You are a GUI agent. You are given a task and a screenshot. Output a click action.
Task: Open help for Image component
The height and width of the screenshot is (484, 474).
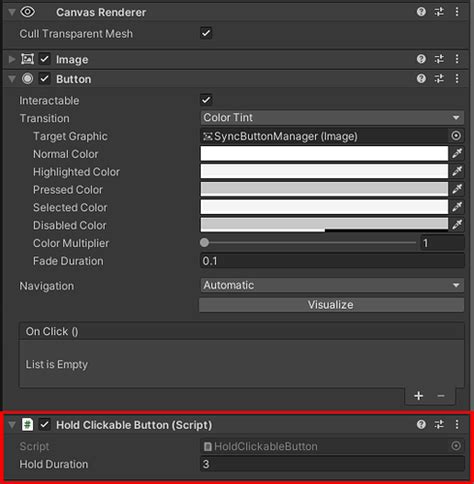[x=421, y=59]
